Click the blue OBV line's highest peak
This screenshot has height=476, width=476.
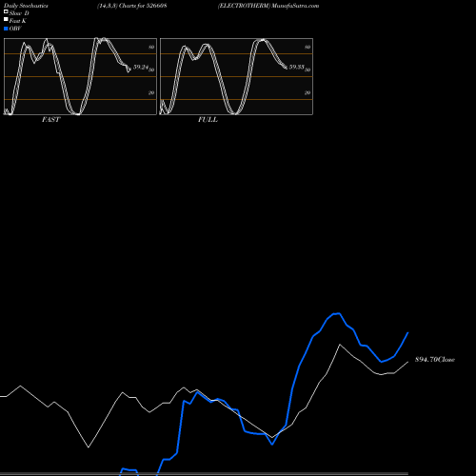point(339,313)
